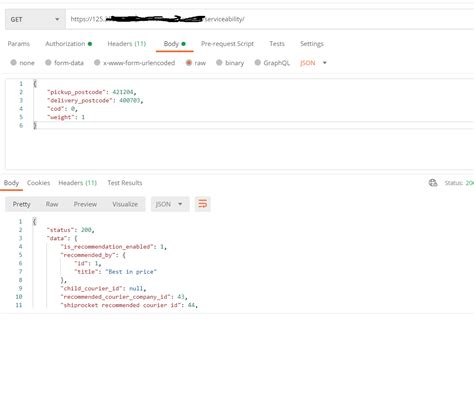The height and width of the screenshot is (417, 474).
Task: Select the raw body radio option
Action: tap(189, 62)
